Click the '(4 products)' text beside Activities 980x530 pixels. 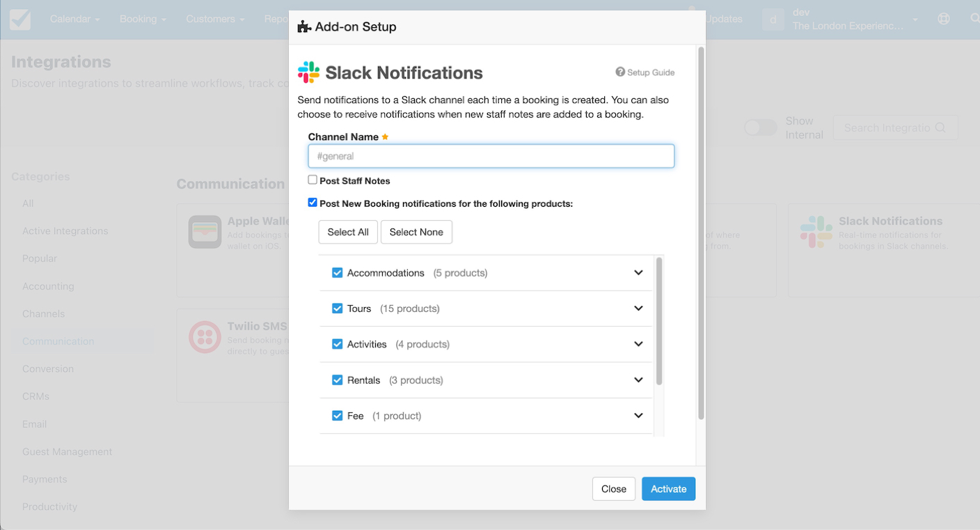[x=422, y=344]
